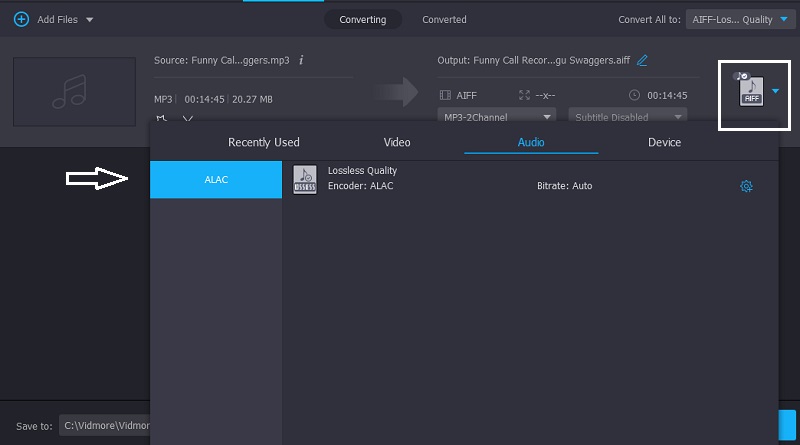The height and width of the screenshot is (445, 800).
Task: Expand the arrow beside the AIFF format icon
Action: click(776, 92)
